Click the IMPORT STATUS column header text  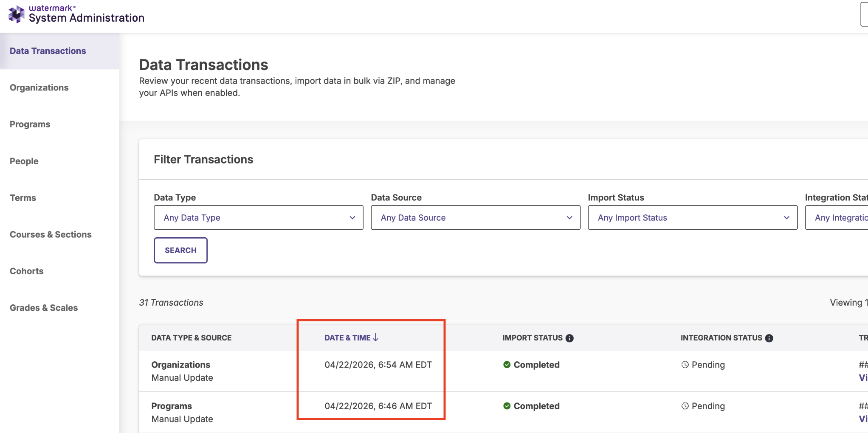[x=533, y=338]
